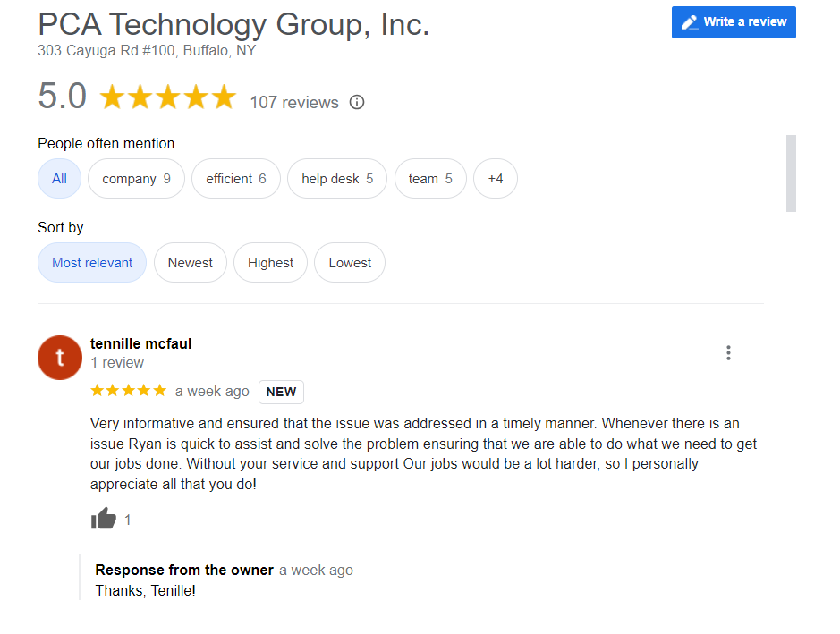Sort reviews by Highest rating
Screen dimensions: 840x634
(270, 263)
